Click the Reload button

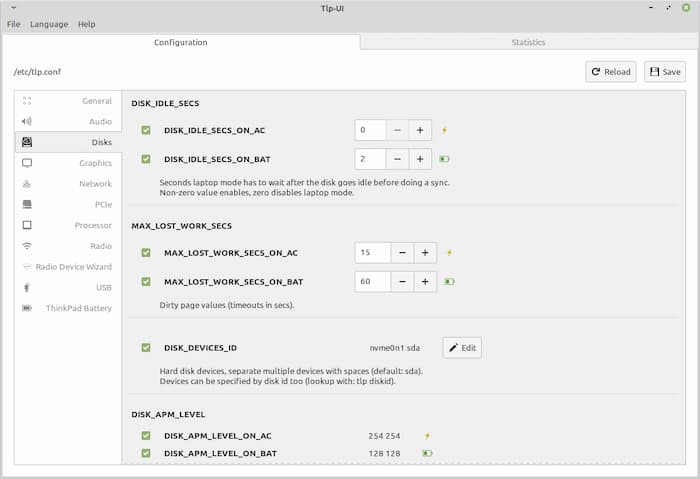click(611, 72)
